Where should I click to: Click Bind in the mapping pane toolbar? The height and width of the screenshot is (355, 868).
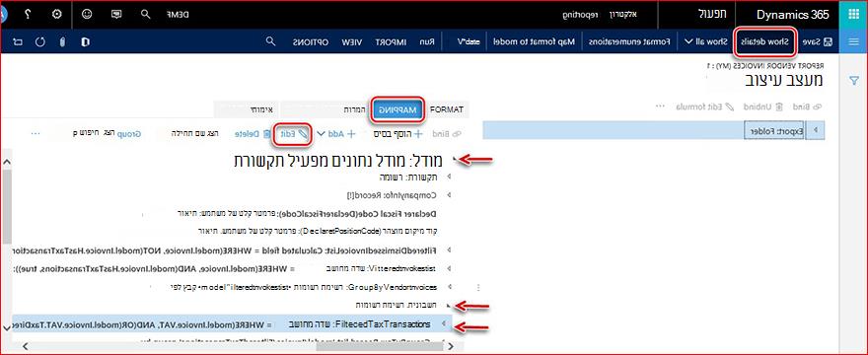[446, 133]
